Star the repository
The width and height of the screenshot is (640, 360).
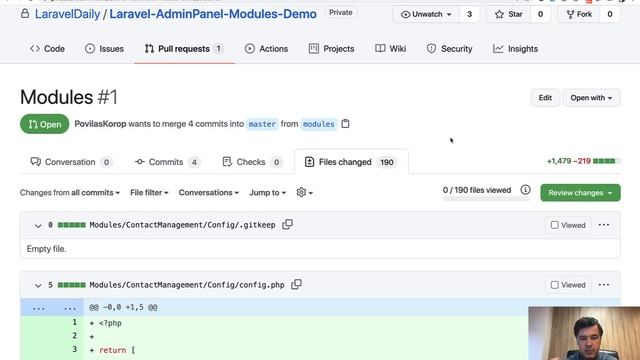[509, 14]
